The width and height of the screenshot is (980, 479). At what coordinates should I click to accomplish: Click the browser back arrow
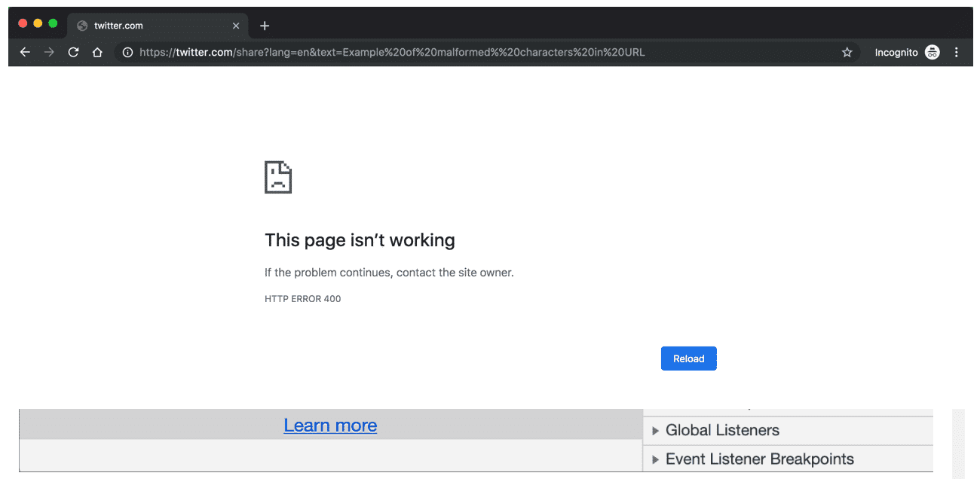click(25, 52)
